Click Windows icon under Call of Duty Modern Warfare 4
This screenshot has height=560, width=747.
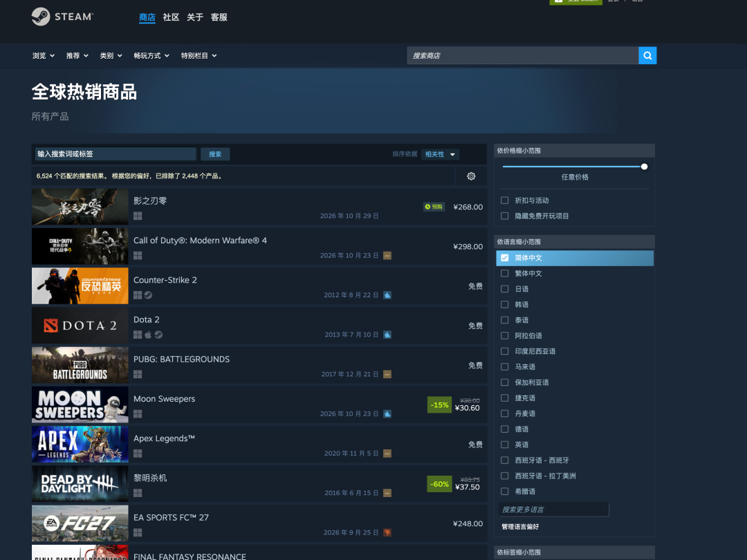pos(138,255)
